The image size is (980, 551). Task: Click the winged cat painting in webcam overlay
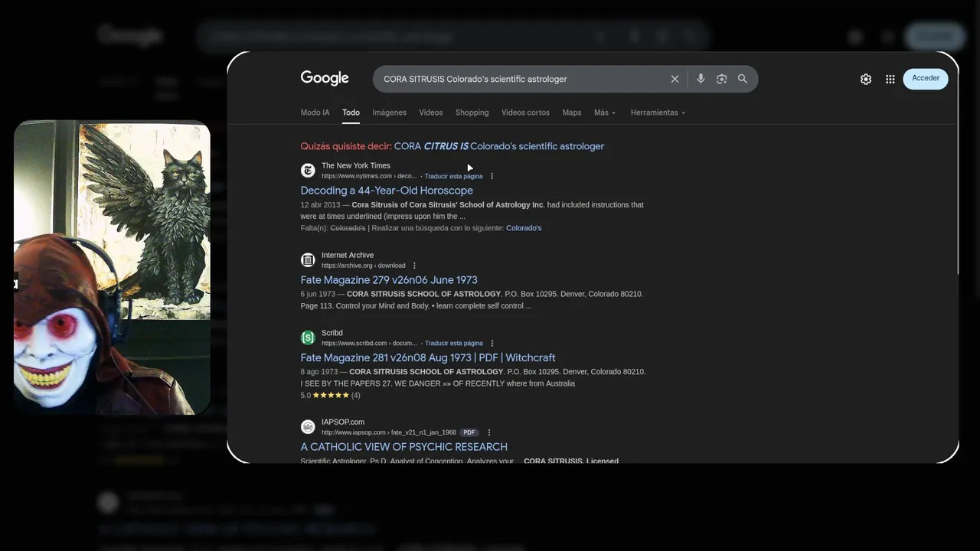[x=145, y=222]
